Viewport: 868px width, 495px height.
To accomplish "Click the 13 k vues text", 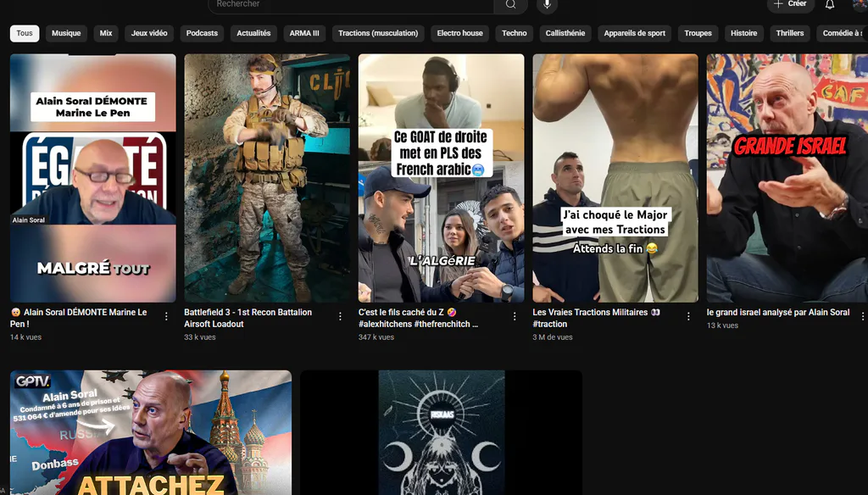I will point(722,325).
